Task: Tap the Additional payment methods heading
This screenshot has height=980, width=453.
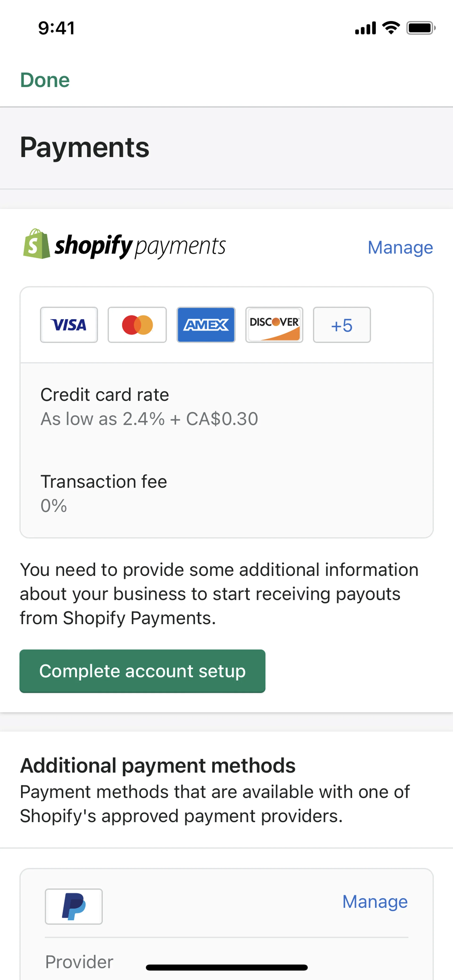Action: point(158,765)
